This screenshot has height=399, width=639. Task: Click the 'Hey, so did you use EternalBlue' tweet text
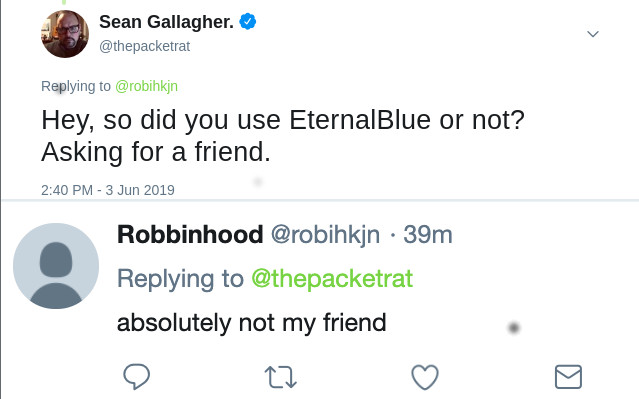coord(283,136)
